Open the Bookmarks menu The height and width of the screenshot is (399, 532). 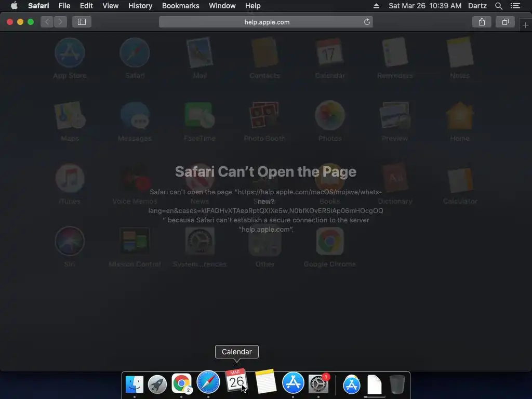180,6
